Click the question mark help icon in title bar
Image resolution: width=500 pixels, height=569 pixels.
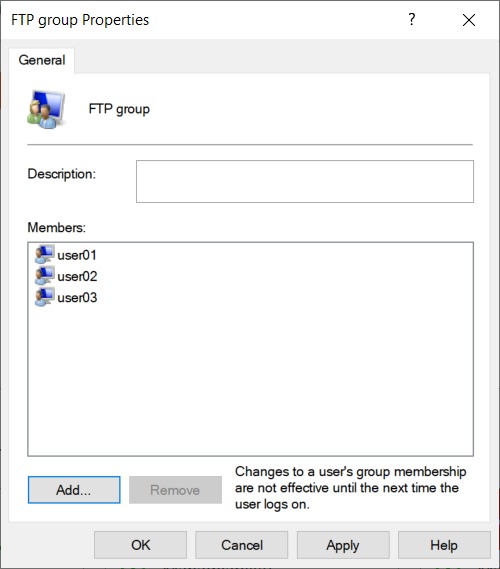pos(411,19)
